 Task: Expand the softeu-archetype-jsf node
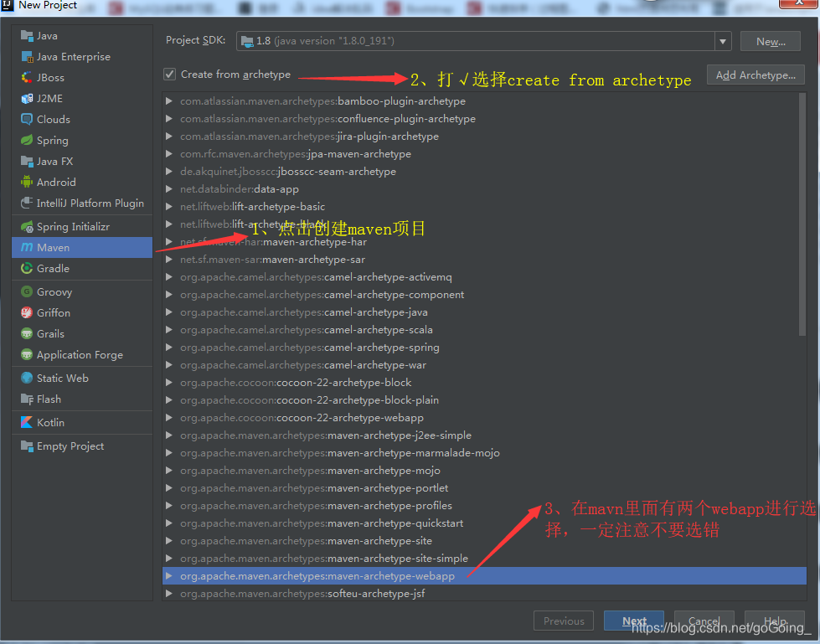pos(169,593)
